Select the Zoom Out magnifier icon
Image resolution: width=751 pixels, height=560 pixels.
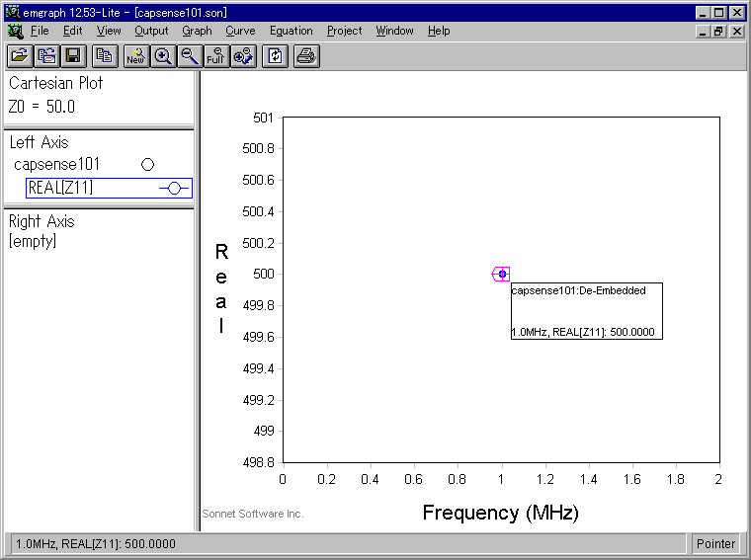[190, 56]
